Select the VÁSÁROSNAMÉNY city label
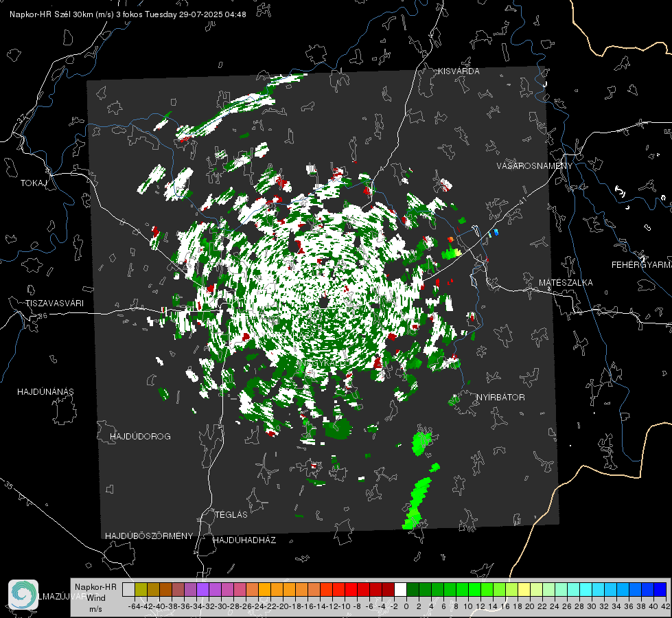Screen dimensions: 672x618 click(535, 166)
